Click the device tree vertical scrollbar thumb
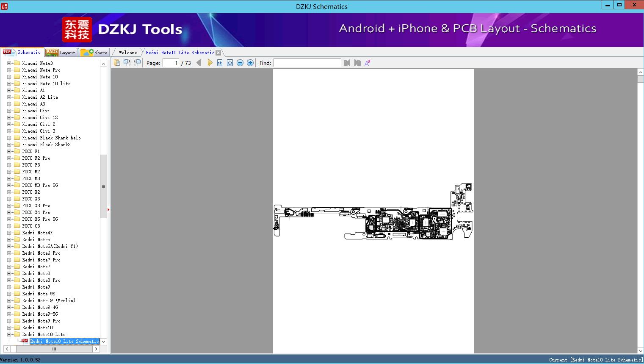The height and width of the screenshot is (364, 644). click(x=103, y=186)
